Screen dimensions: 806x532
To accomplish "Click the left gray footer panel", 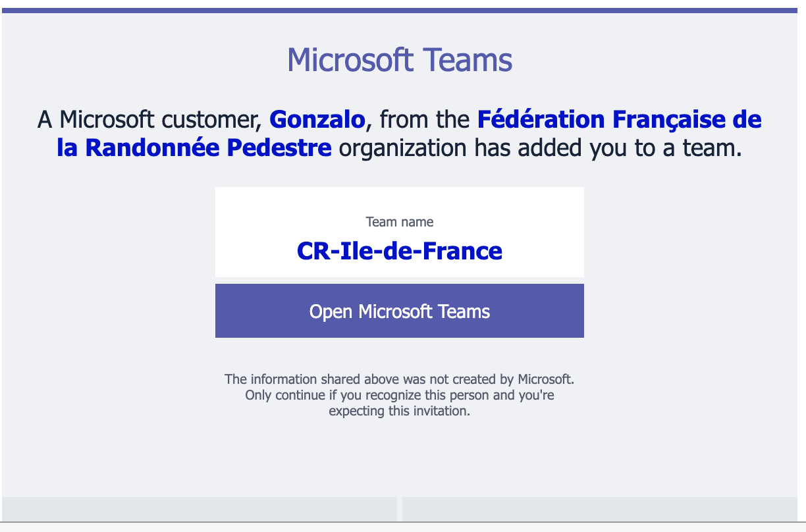I will (x=200, y=509).
